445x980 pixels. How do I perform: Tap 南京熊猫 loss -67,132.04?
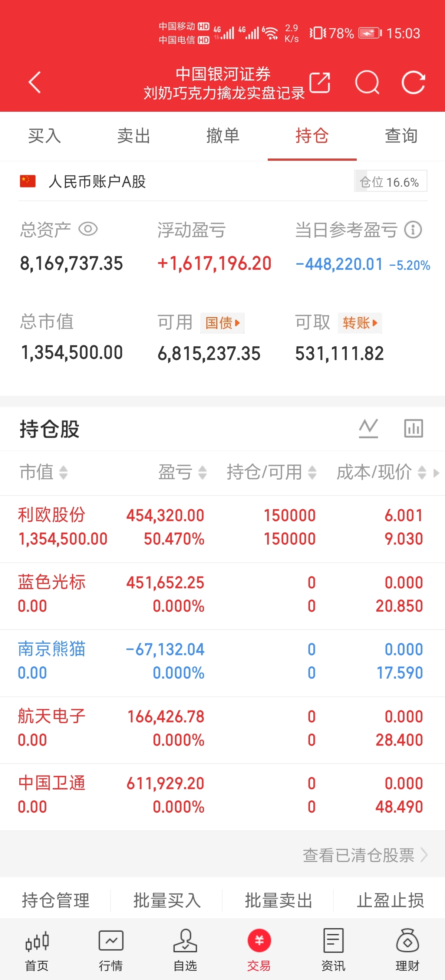(165, 649)
